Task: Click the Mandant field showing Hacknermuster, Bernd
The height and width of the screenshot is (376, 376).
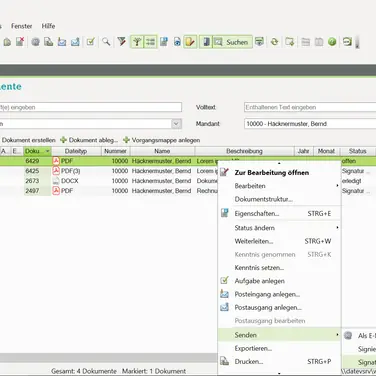Action: point(310,124)
